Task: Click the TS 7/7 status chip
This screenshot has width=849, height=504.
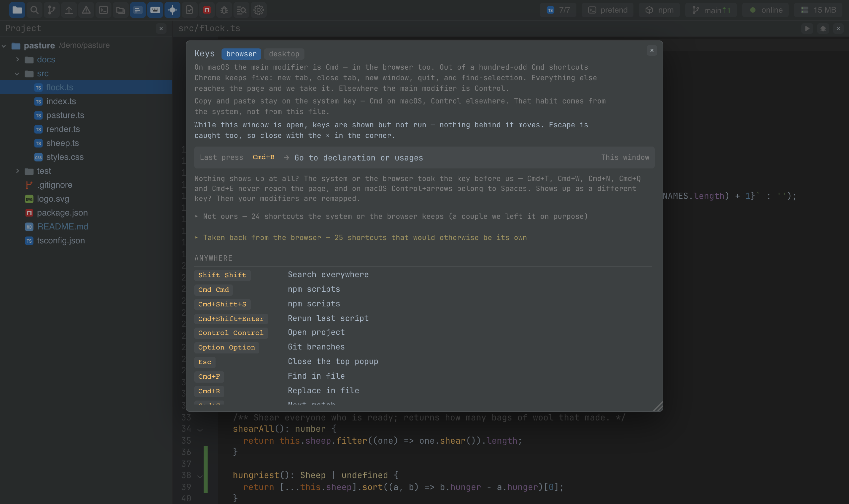Action: 558,10
